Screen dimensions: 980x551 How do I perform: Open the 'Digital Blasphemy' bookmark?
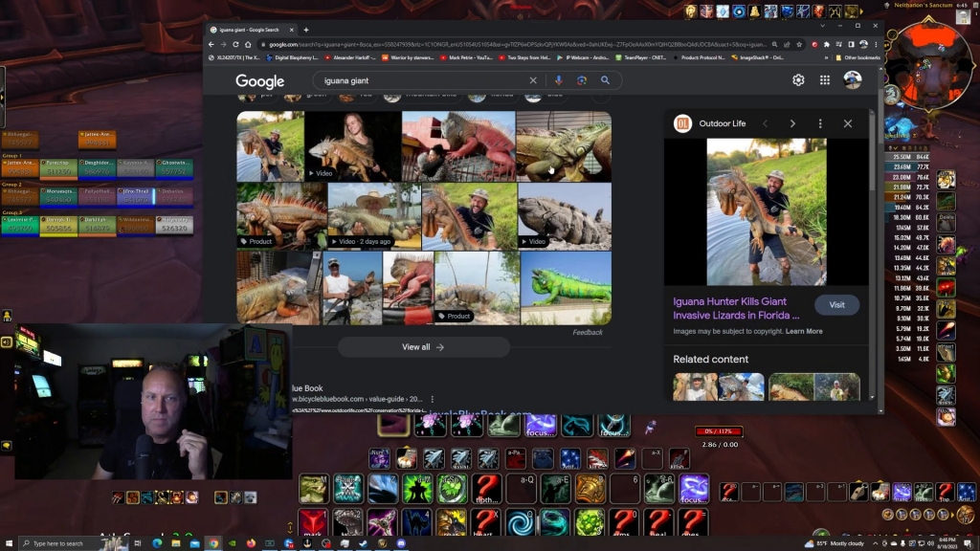[293, 57]
